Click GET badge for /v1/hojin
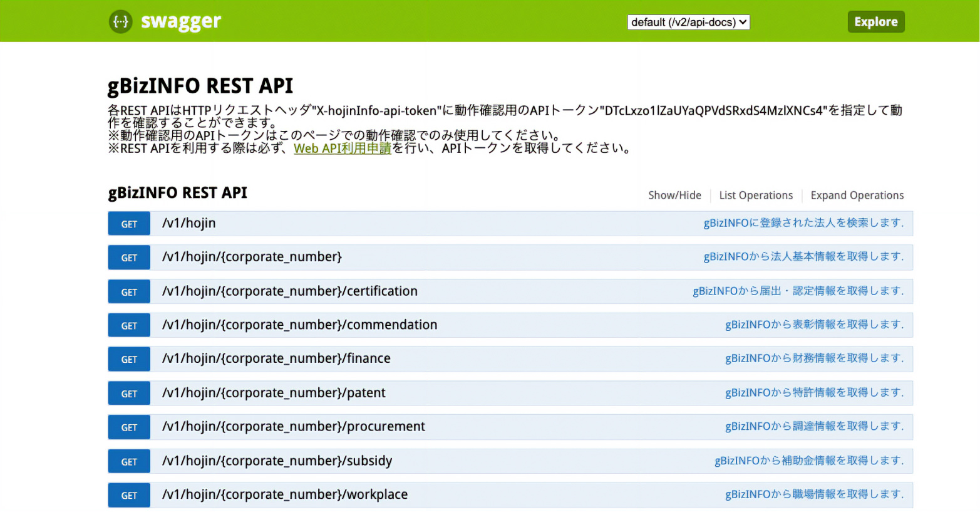980x512 pixels. pyautogui.click(x=129, y=224)
